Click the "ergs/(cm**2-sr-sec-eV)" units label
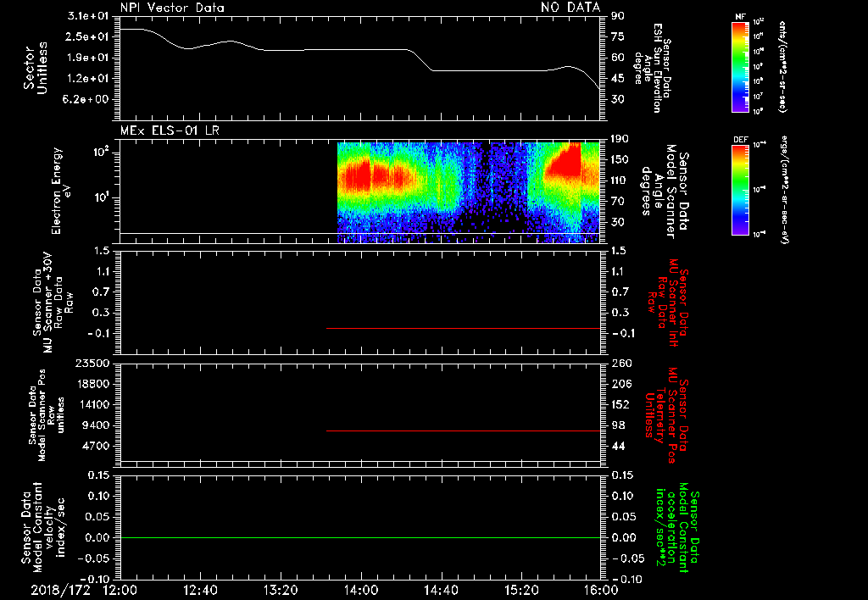 pos(784,189)
